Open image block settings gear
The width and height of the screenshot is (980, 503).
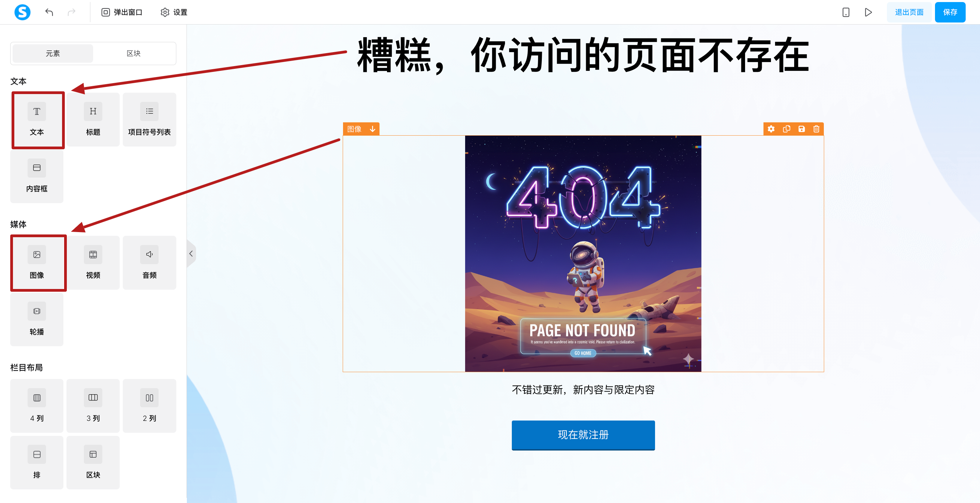tap(771, 129)
